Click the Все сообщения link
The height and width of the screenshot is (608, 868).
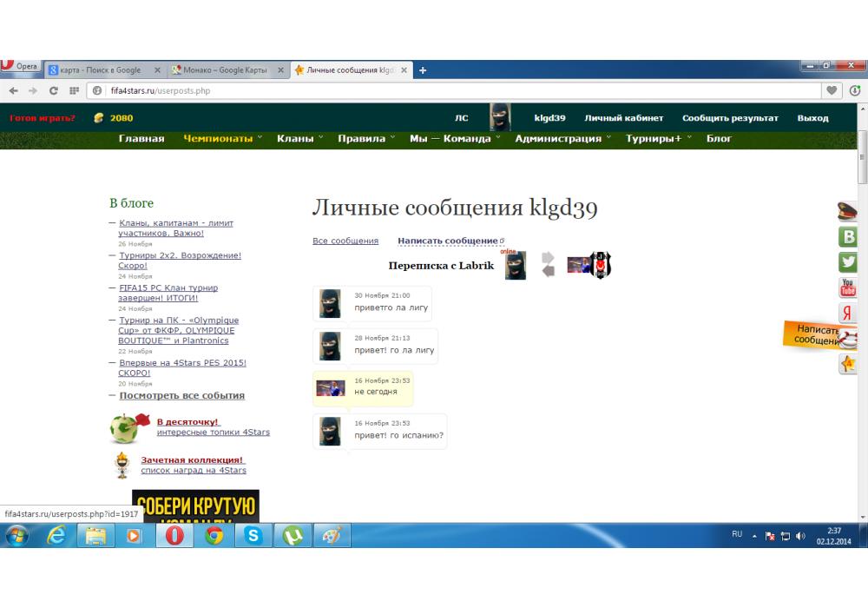point(345,241)
